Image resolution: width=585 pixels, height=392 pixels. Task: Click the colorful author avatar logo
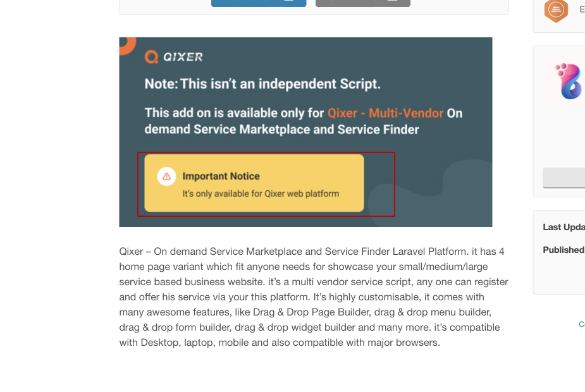(569, 81)
